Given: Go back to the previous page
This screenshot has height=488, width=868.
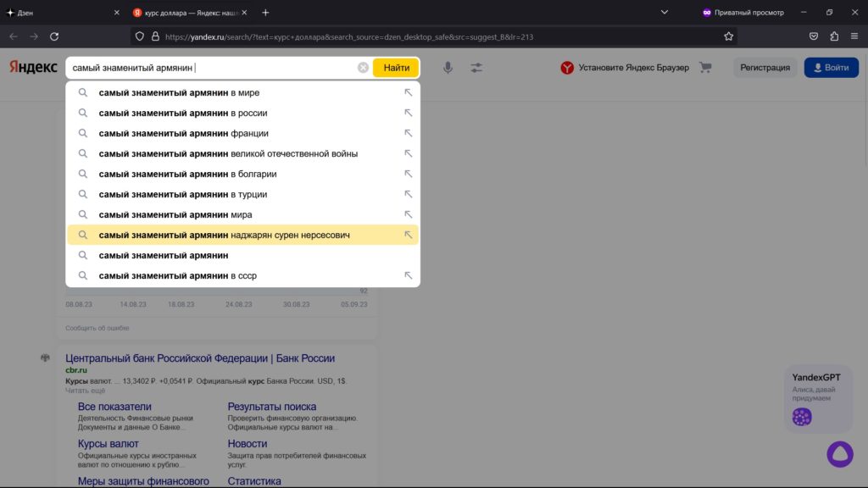Looking at the screenshot, I should click(x=14, y=36).
